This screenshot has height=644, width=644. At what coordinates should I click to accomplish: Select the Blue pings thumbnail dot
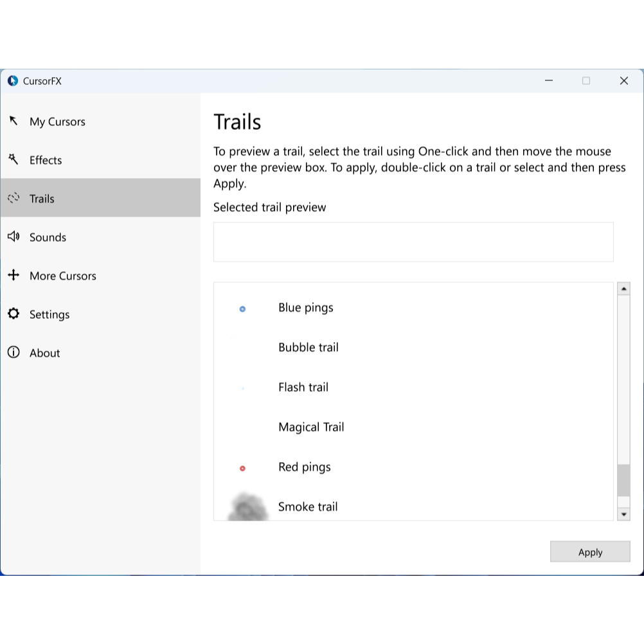[242, 309]
